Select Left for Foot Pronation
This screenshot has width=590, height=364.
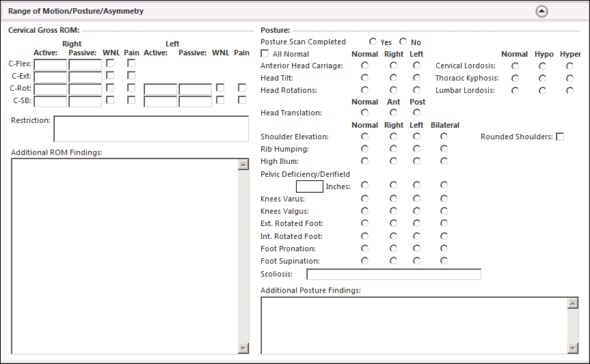pyautogui.click(x=416, y=249)
